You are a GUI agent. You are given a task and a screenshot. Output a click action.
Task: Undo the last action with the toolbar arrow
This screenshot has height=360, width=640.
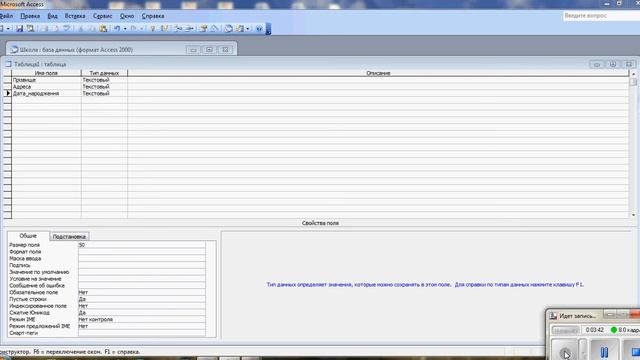coord(117,29)
